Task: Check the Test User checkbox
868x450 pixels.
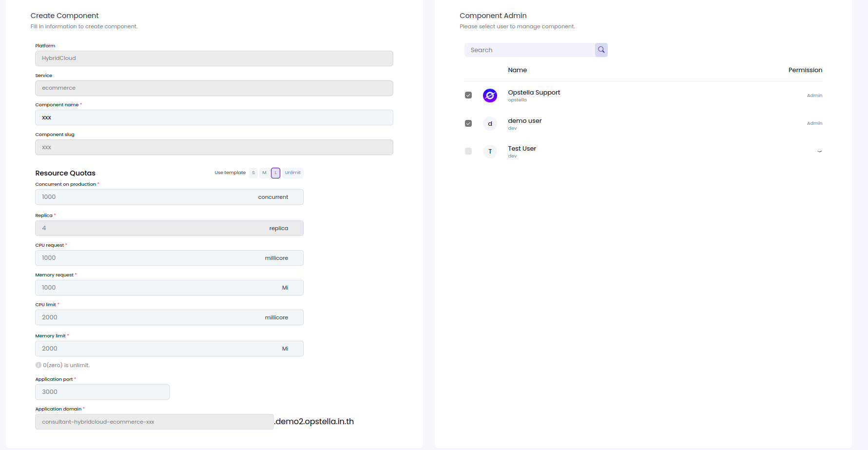Action: click(468, 151)
